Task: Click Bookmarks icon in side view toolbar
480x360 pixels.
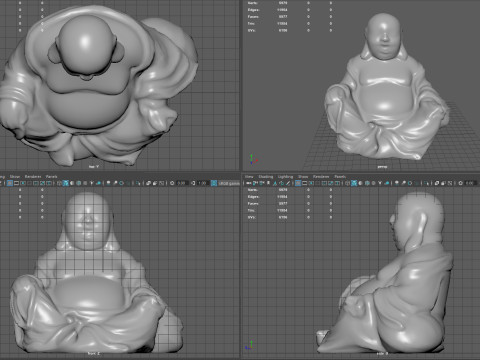Action: [268, 183]
